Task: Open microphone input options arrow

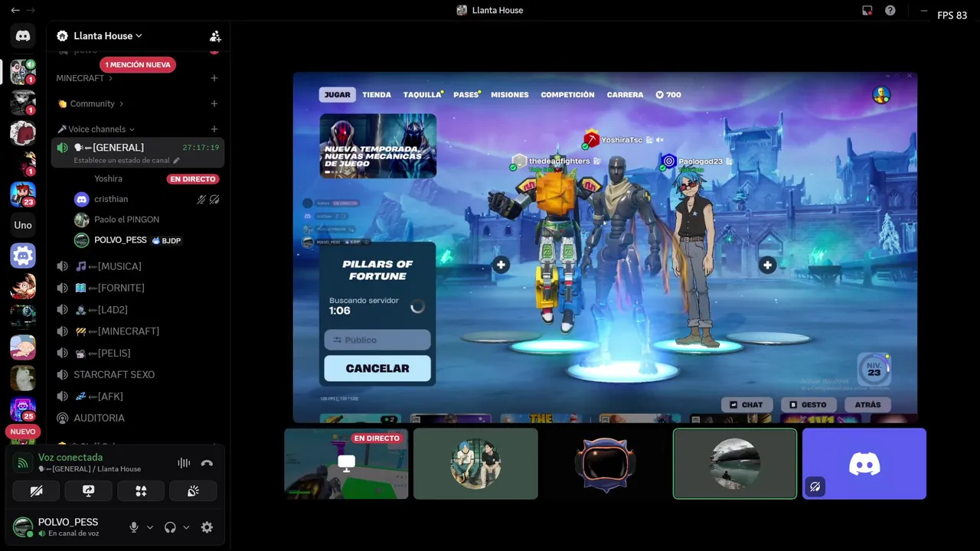Action: [150, 527]
